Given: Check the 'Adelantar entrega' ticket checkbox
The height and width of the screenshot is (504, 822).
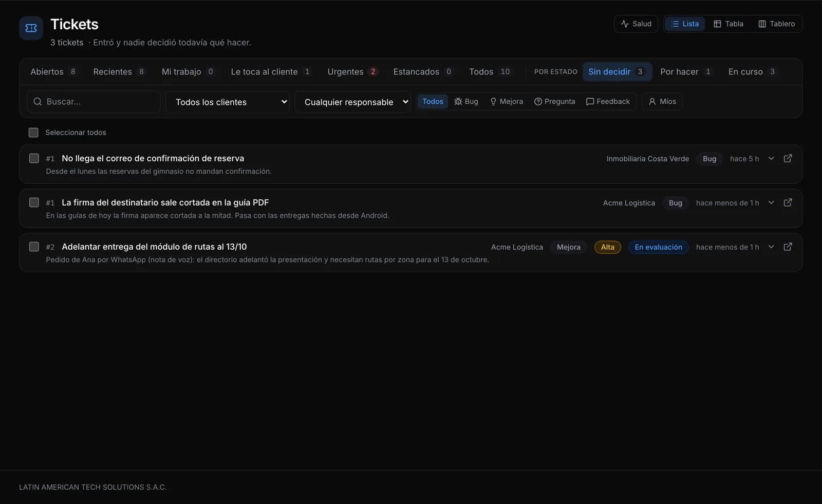Looking at the screenshot, I should point(34,247).
